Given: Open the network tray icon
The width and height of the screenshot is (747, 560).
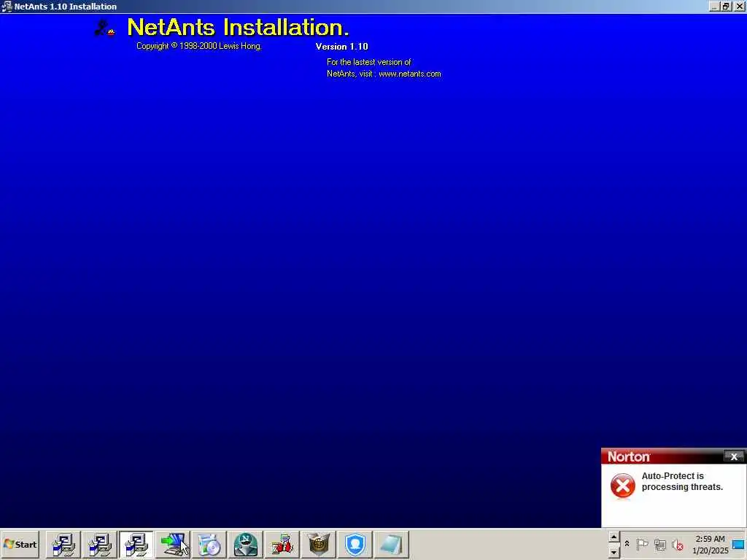Looking at the screenshot, I should [x=659, y=544].
